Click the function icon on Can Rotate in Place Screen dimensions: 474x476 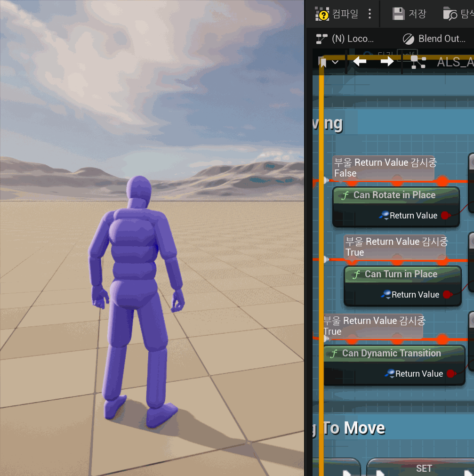345,195
